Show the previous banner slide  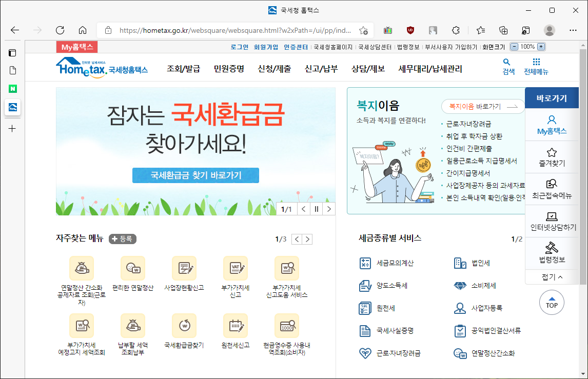(303, 209)
